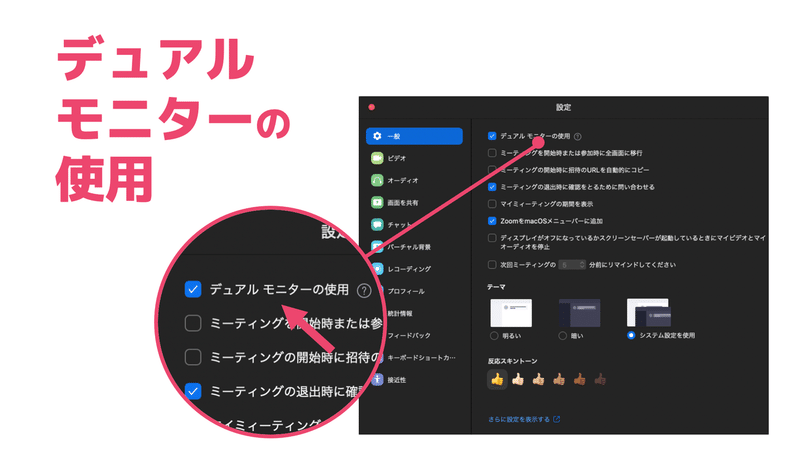Image resolution: width=800 pixels, height=450 pixels.
Task: Click the dark theme preview thumbnail
Action: click(x=579, y=313)
